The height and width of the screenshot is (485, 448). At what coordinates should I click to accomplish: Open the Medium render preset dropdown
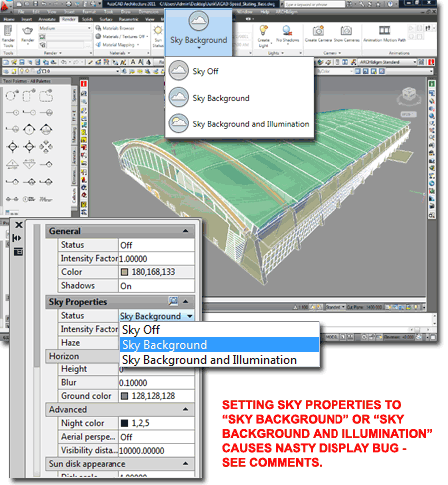pos(65,28)
